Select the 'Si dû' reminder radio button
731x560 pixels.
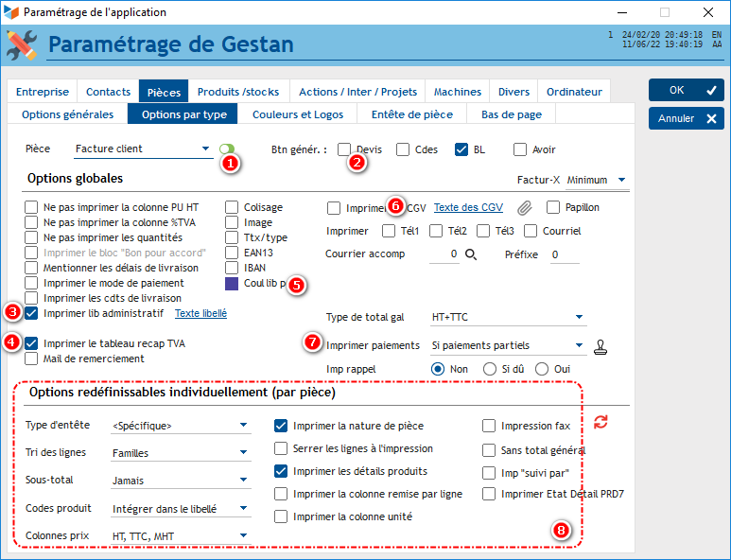pyautogui.click(x=490, y=368)
